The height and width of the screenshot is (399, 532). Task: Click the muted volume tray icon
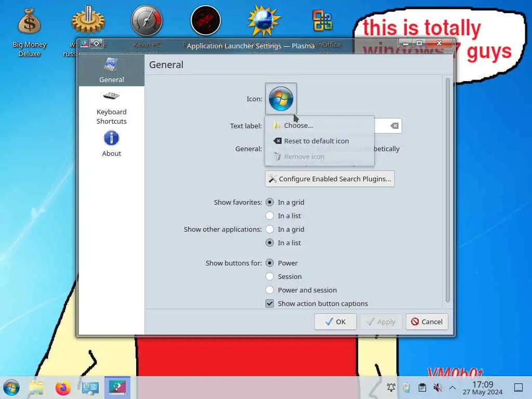[x=437, y=388]
